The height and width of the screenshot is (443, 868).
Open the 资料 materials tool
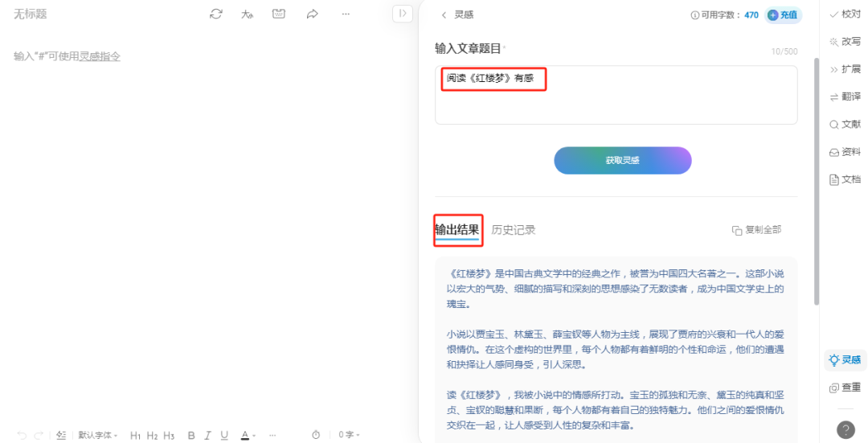pos(845,152)
